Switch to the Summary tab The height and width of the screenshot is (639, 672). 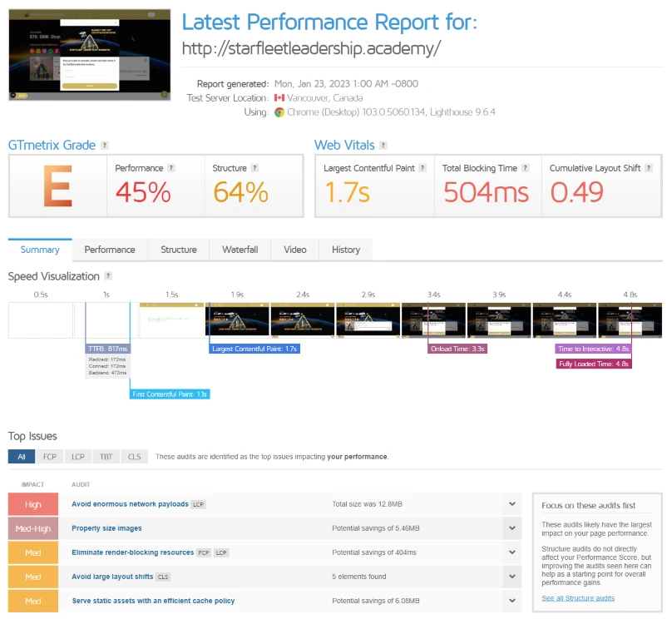click(40, 250)
